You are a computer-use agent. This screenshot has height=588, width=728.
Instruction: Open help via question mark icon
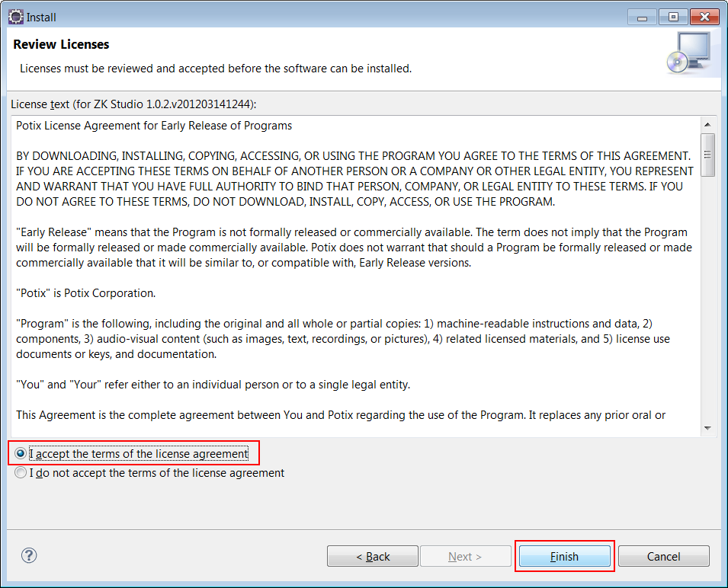[x=29, y=555]
